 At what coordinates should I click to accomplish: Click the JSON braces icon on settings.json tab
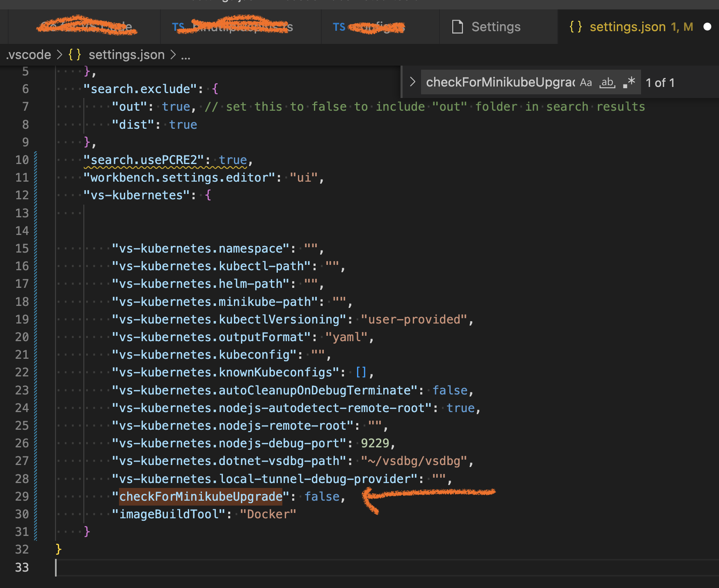pyautogui.click(x=576, y=27)
